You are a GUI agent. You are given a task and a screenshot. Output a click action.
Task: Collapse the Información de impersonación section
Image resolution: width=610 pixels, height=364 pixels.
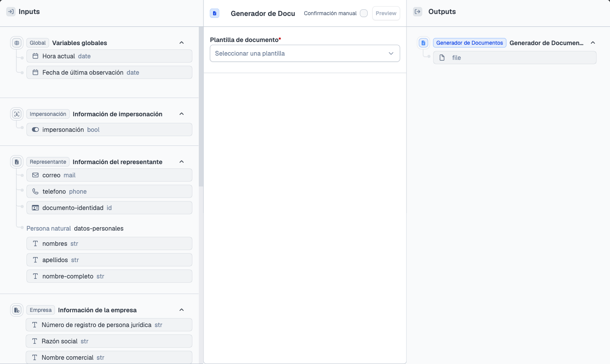pyautogui.click(x=182, y=114)
